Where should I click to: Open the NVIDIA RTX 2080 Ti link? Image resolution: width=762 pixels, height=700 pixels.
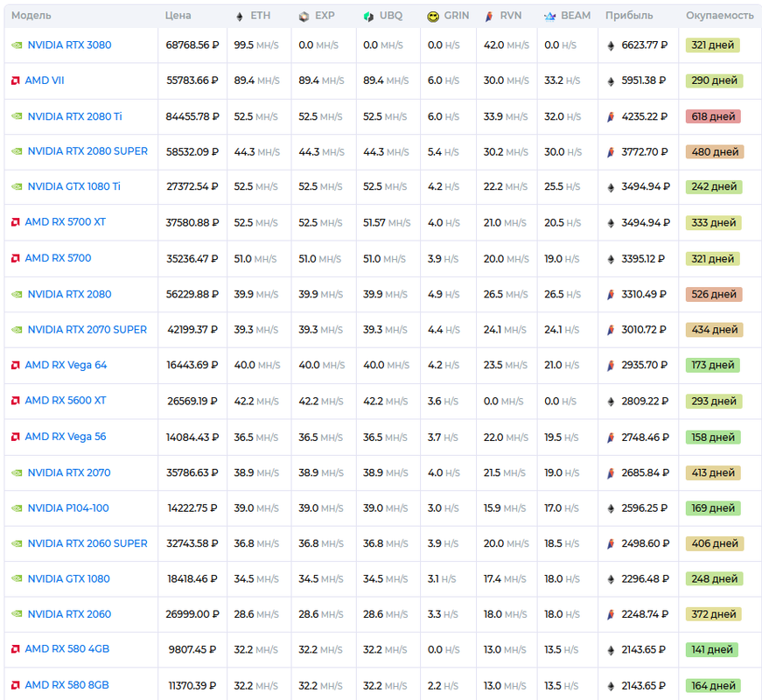(75, 116)
